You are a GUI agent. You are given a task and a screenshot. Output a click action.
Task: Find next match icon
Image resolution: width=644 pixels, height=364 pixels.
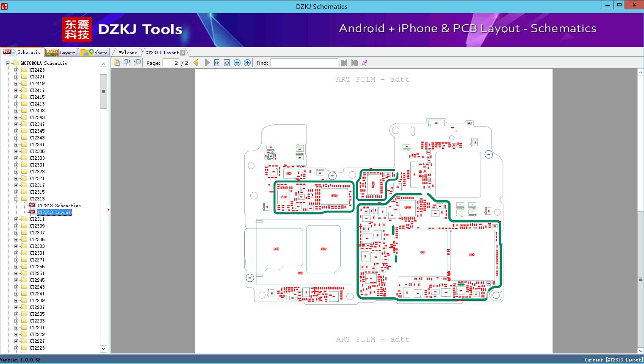(354, 63)
